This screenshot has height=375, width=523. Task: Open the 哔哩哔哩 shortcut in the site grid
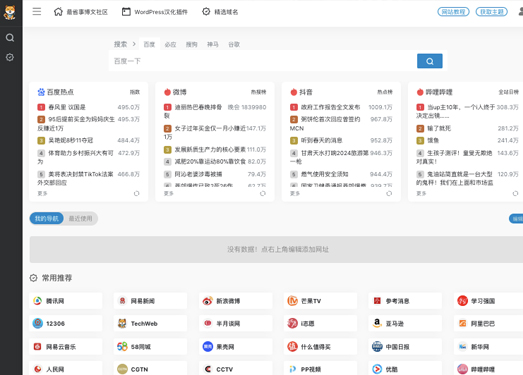point(489,369)
